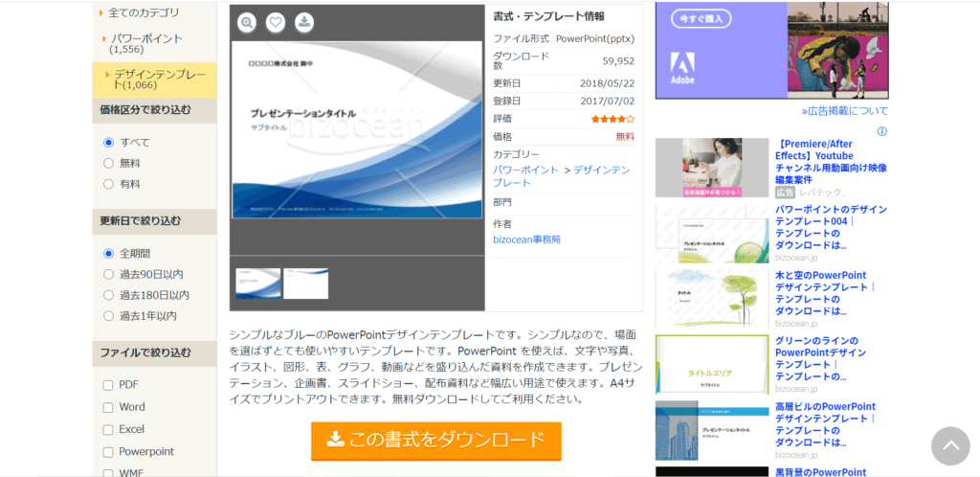Click the tree and sky template thumbnail
This screenshot has width=980, height=477.
[x=712, y=299]
